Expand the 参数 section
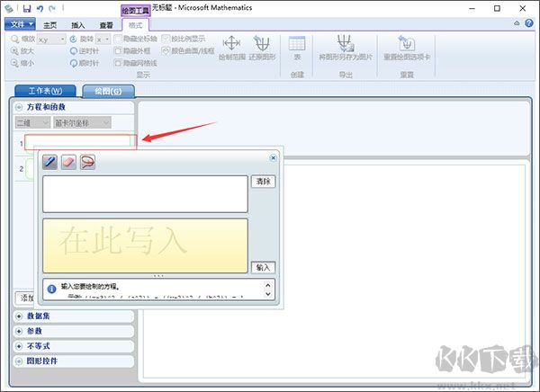Image resolution: width=540 pixels, height=392 pixels. tap(19, 331)
